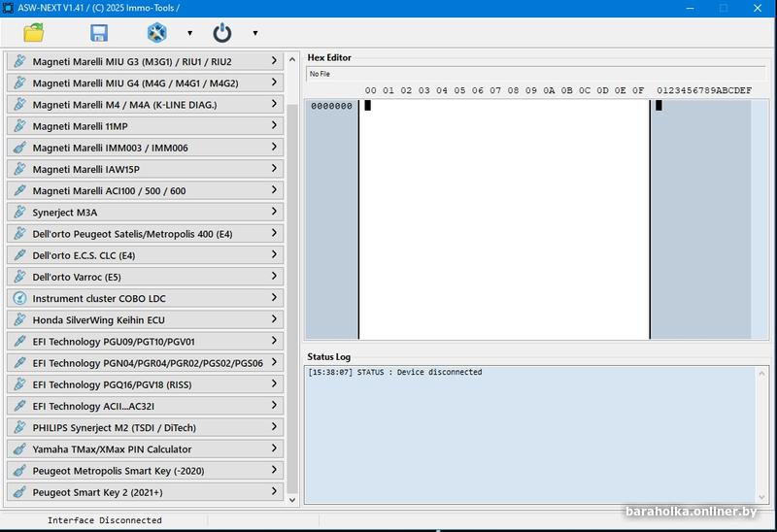Open EFI Technology ACII...AC32I entry
Viewport: 777px width, 532px height.
tap(145, 406)
